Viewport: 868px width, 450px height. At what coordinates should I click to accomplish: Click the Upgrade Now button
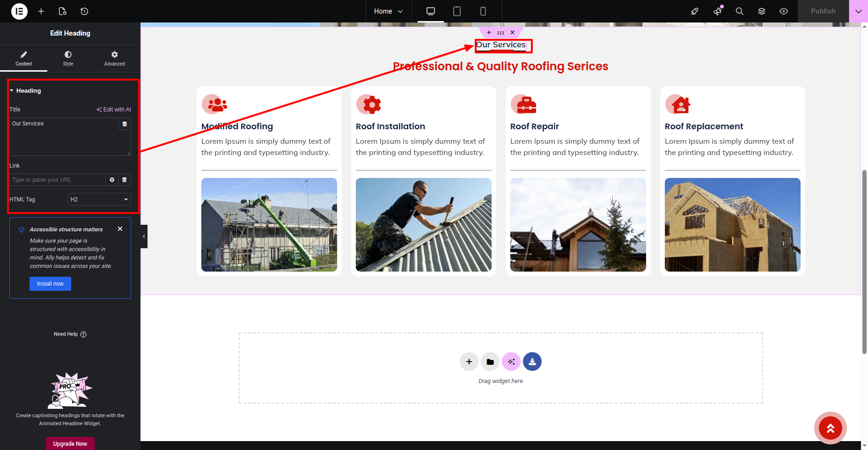(70, 443)
